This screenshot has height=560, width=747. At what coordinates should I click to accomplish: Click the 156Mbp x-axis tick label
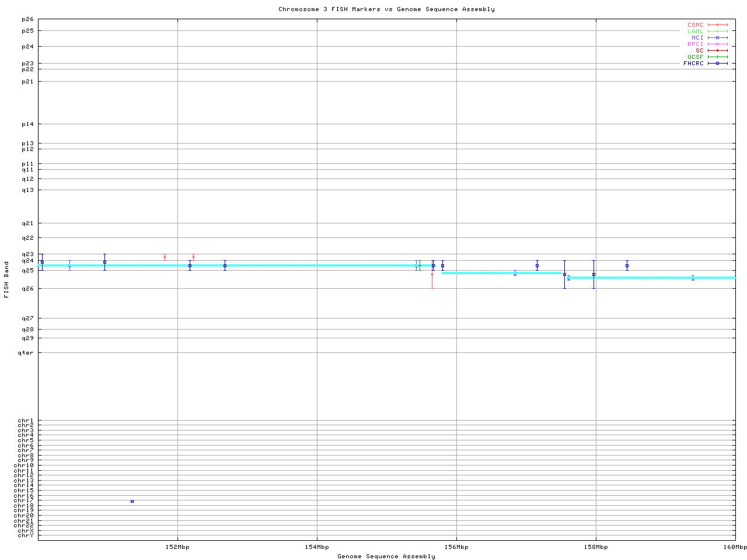point(456,547)
